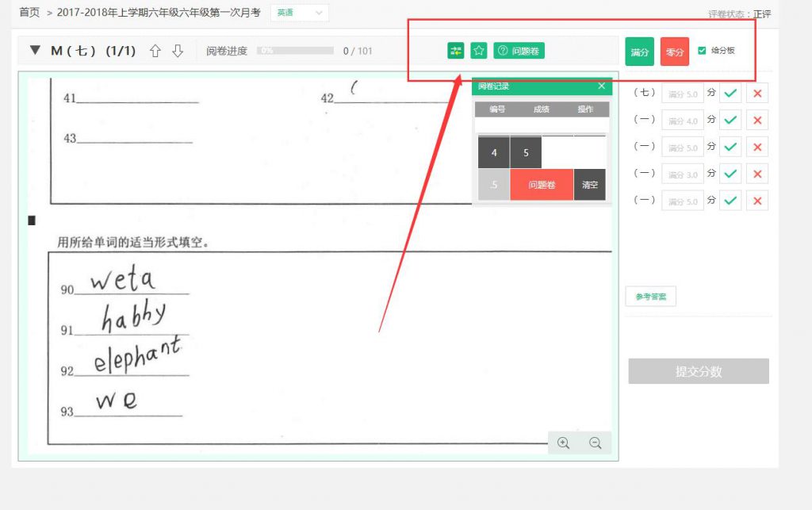Click the 阅卷进度 progress bar
The image size is (812, 510).
[x=293, y=51]
